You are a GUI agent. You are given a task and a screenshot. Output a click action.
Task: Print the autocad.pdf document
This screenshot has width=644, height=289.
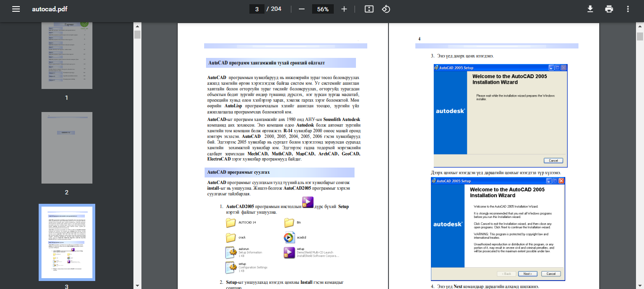[x=609, y=9]
